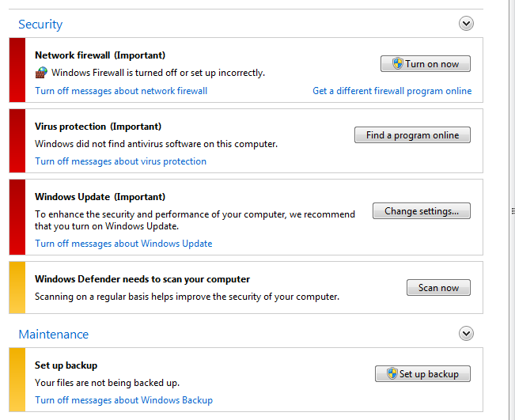The image size is (515, 420).
Task: Click the Maintenance section heading
Action: (54, 335)
